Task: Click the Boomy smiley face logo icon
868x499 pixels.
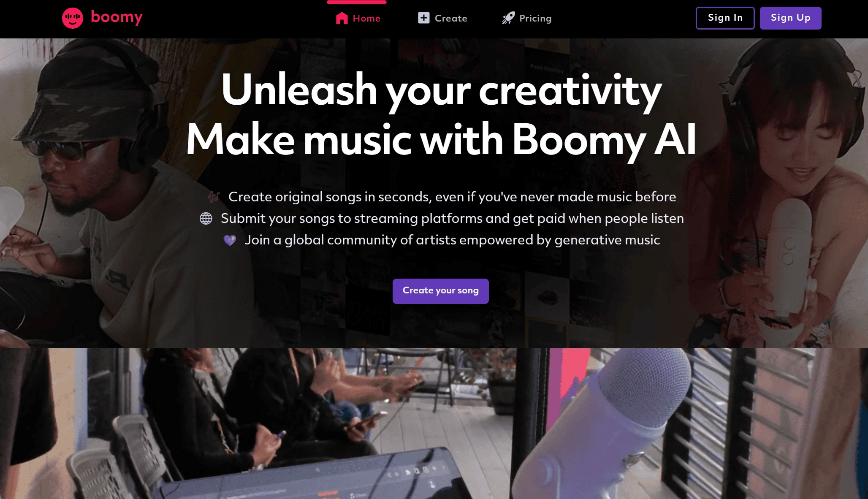Action: pos(73,18)
